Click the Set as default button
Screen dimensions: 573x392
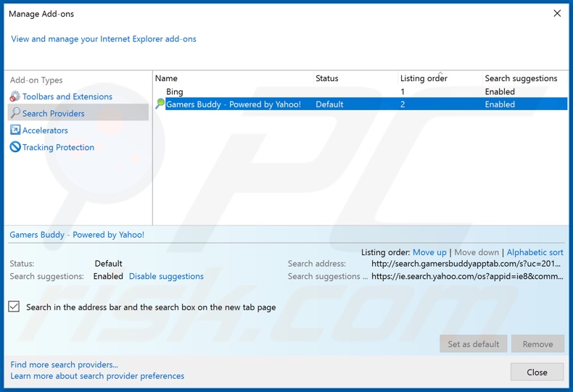coord(473,344)
